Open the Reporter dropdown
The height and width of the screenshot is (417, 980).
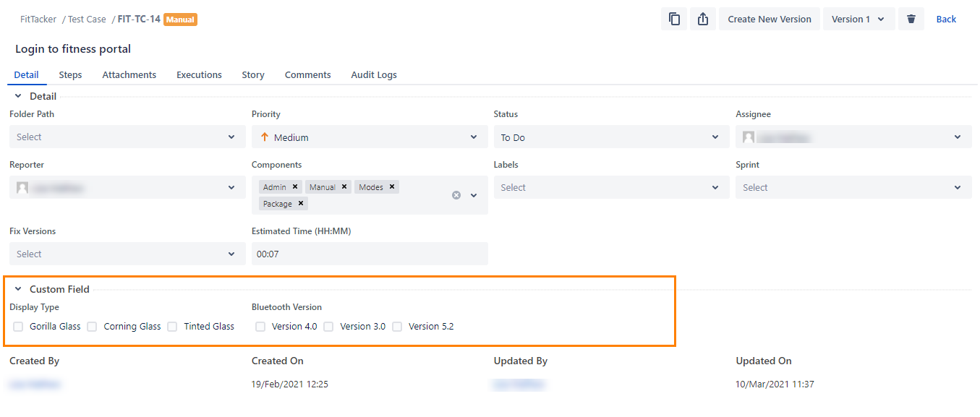(127, 187)
